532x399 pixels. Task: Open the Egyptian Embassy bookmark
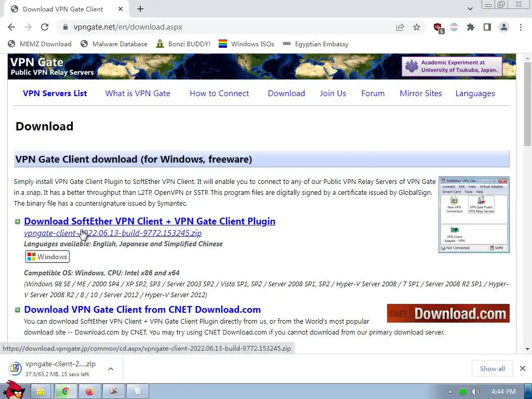[315, 44]
